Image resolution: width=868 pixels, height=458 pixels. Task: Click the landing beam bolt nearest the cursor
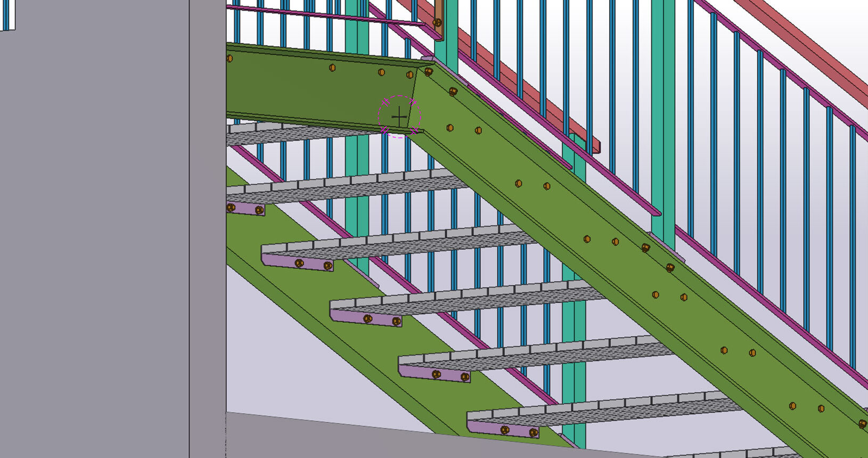(410, 75)
